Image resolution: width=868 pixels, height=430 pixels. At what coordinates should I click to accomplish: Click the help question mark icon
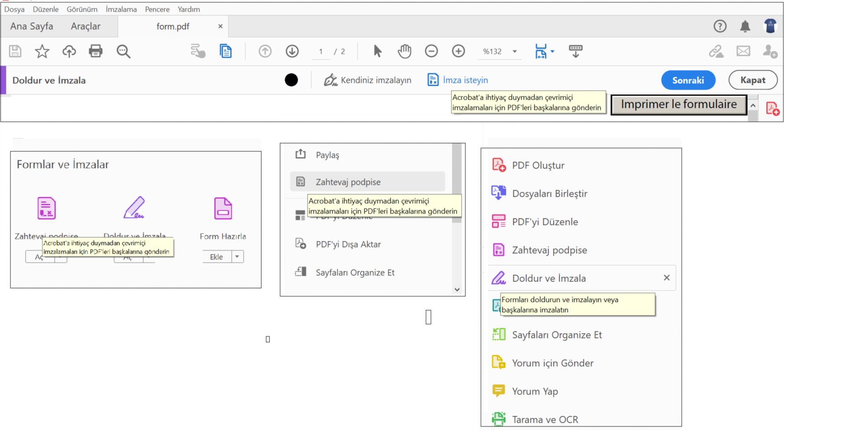click(720, 26)
